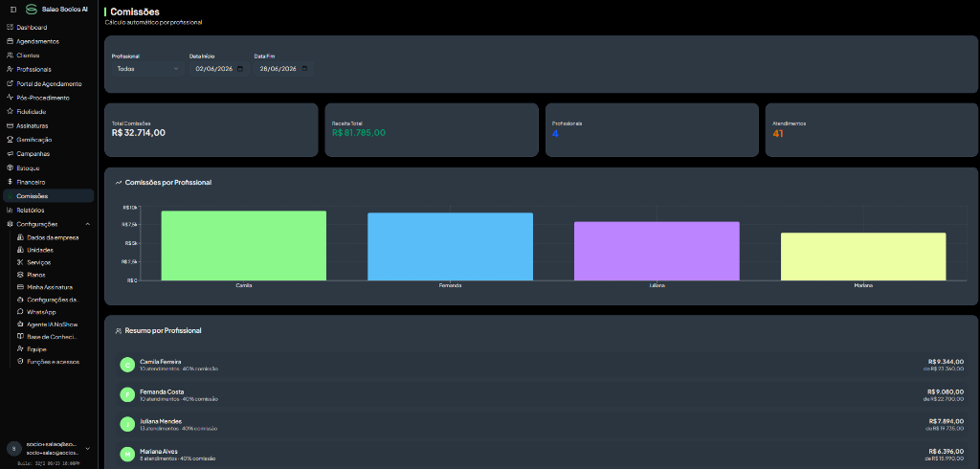Click the Profissionais count 4

point(555,133)
